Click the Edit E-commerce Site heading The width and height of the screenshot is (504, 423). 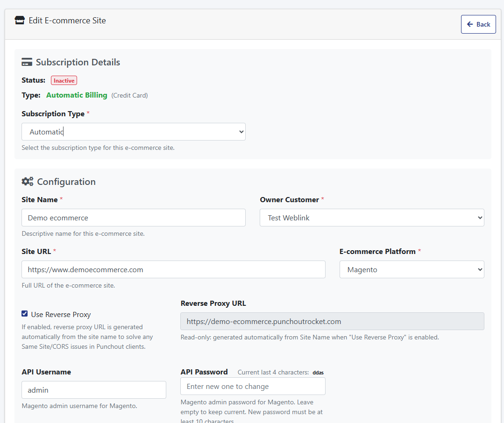(67, 21)
